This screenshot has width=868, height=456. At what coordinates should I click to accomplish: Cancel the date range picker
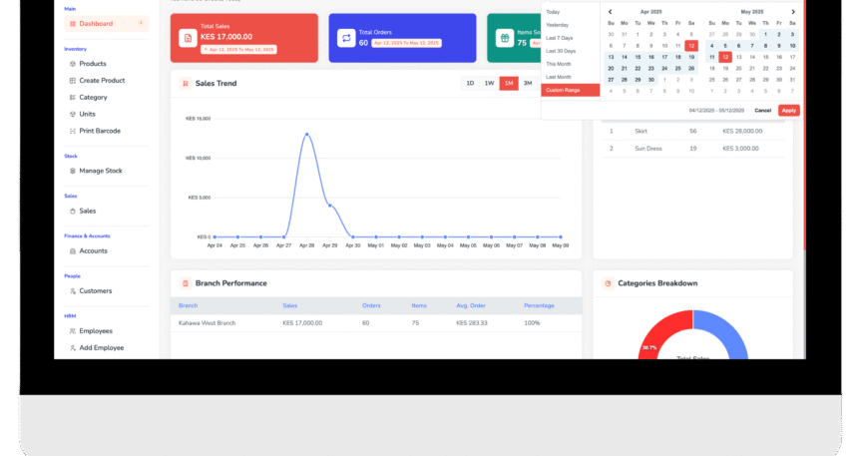(x=763, y=111)
